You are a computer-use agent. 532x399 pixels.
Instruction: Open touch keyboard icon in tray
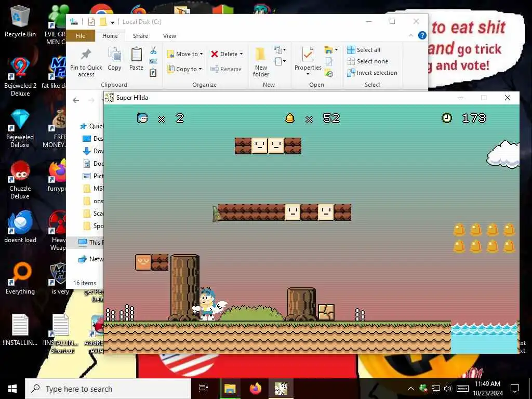pos(463,389)
